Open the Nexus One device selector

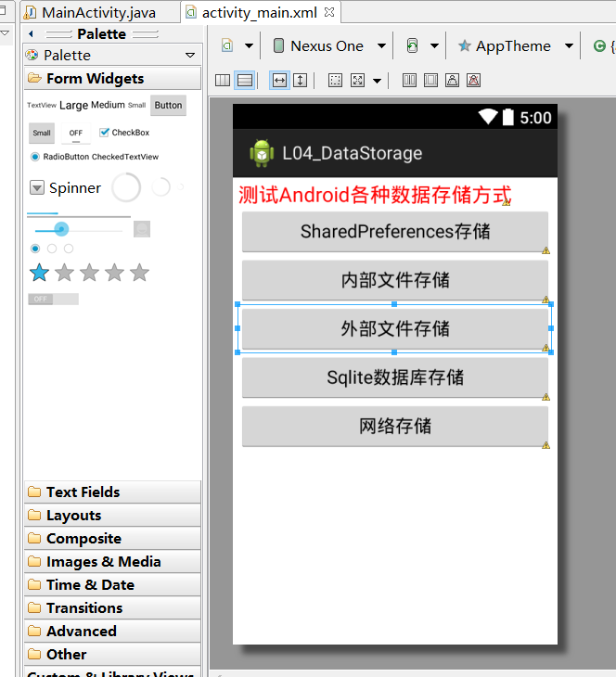pos(329,45)
